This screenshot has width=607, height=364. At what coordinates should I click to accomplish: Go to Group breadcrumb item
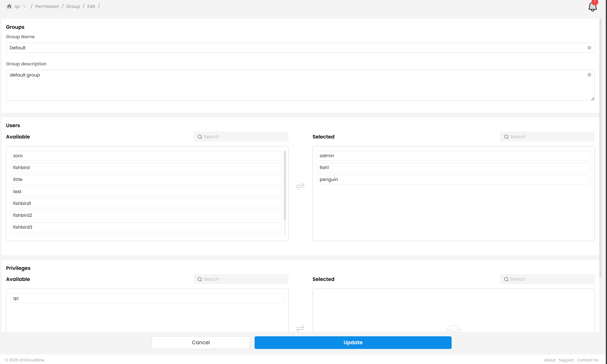coord(73,6)
